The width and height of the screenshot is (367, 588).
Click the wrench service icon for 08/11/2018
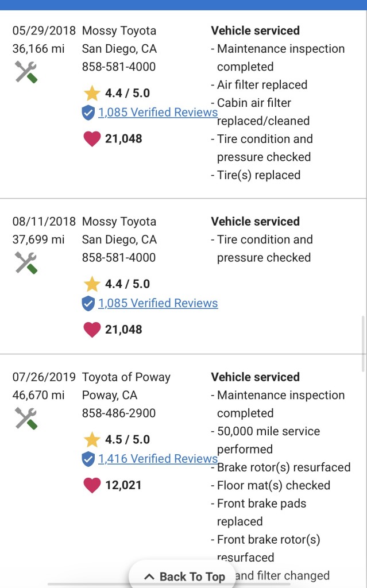click(26, 263)
